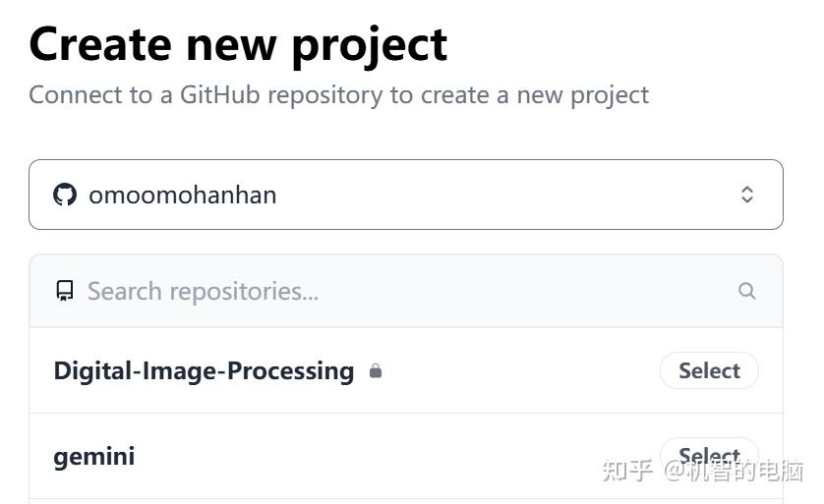Click the magnifying glass search icon
This screenshot has width=824, height=504.
point(747,291)
